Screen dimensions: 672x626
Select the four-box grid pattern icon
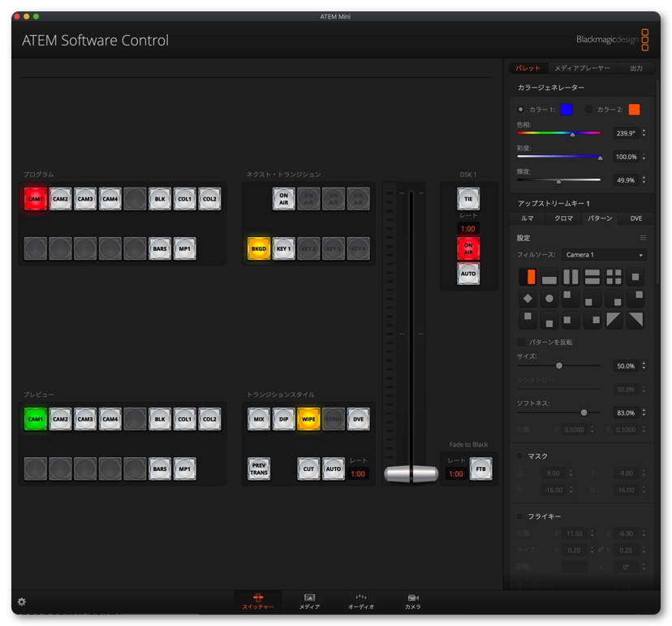click(x=614, y=277)
